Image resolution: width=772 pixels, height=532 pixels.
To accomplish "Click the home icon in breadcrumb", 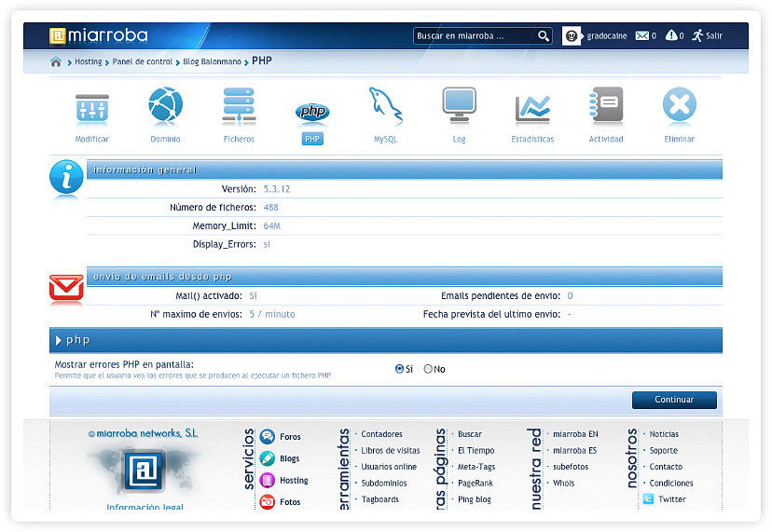I will 56,61.
